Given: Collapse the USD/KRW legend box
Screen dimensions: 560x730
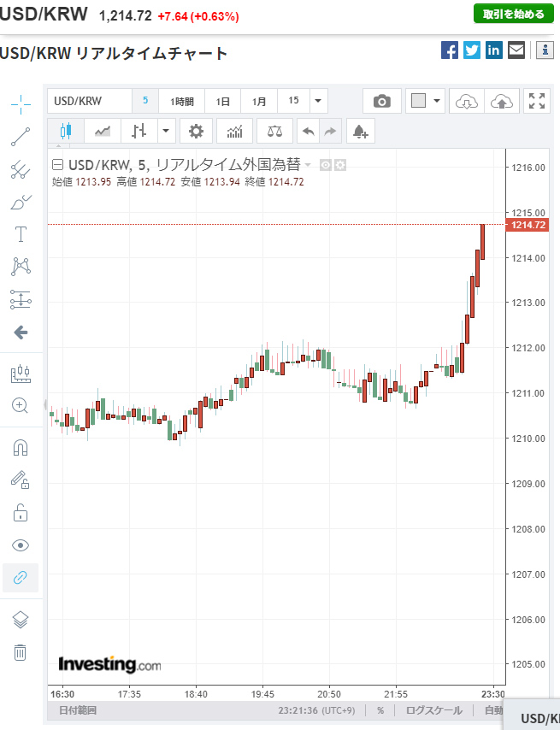Looking at the screenshot, I should [x=57, y=165].
